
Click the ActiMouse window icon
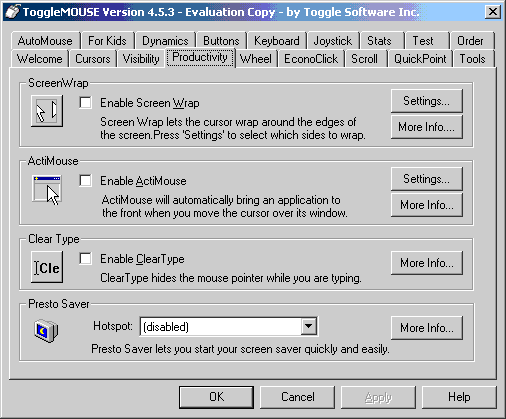tap(47, 190)
